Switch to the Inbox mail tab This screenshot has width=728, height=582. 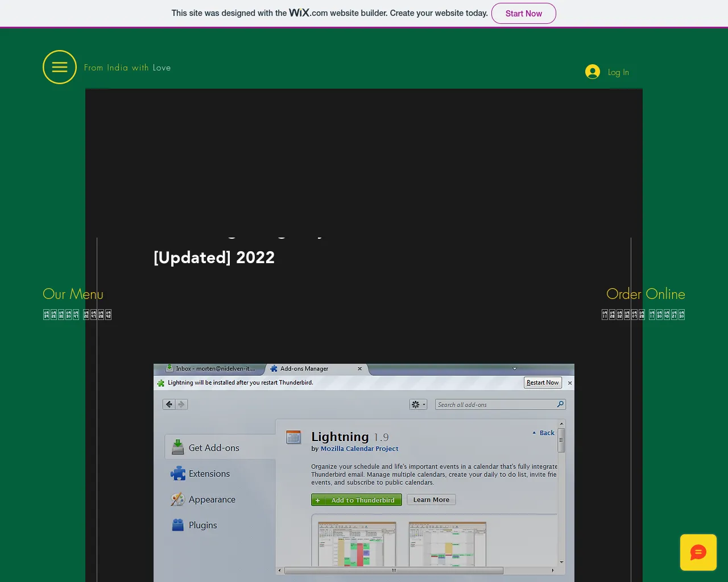click(210, 369)
